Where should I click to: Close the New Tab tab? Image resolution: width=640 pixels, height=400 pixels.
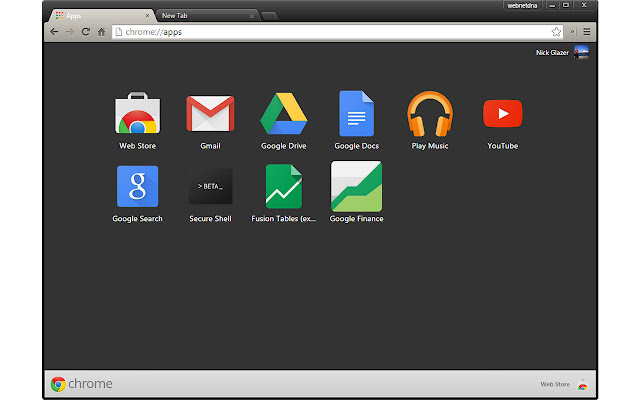[x=251, y=16]
